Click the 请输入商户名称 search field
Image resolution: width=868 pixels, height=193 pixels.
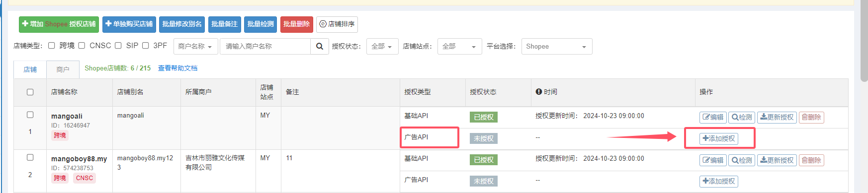click(265, 46)
